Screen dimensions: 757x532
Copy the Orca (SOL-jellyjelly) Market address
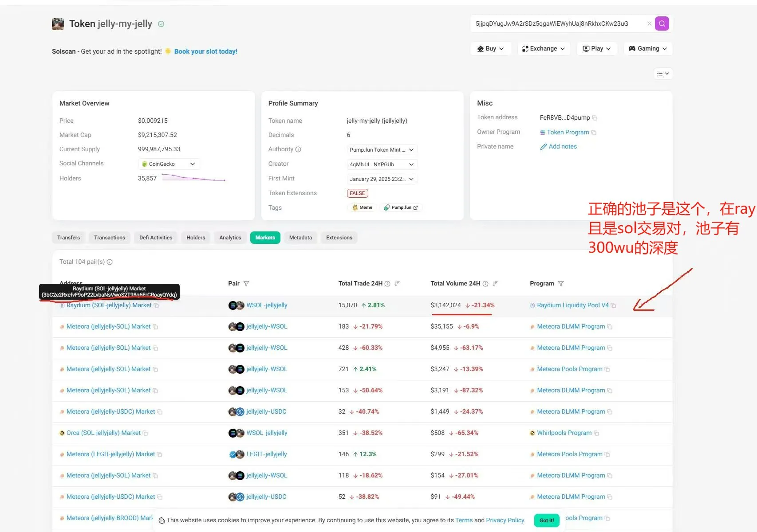[145, 433]
